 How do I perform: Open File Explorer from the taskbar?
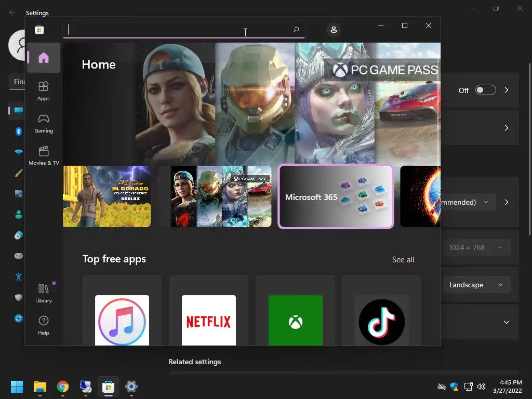39,387
